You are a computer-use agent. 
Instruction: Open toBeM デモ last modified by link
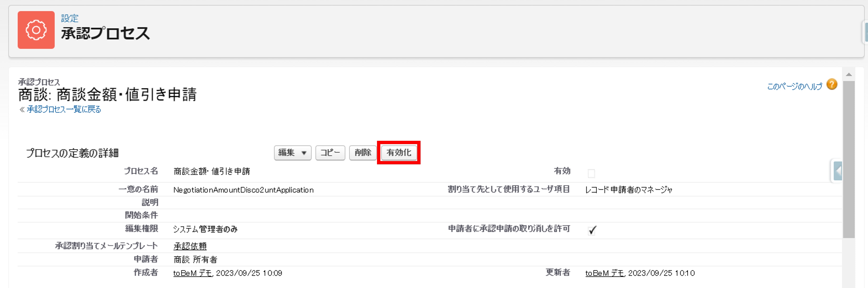coord(605,273)
